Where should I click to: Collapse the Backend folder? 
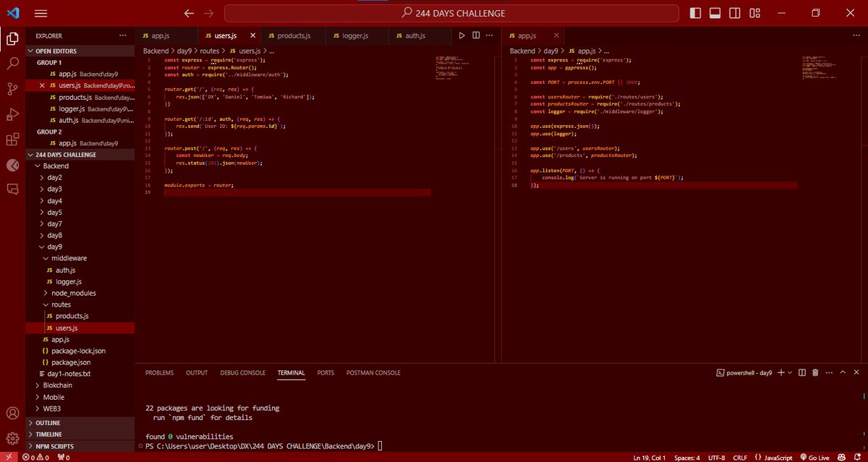click(80, 166)
